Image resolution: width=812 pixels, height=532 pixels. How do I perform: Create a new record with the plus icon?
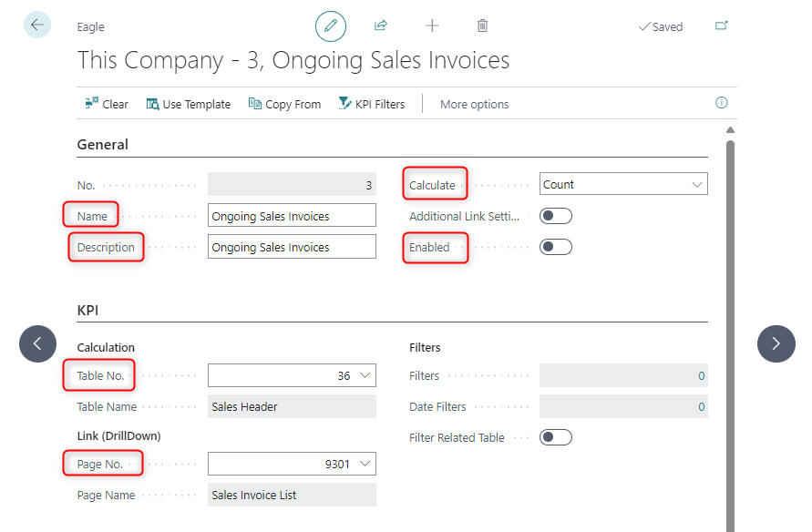[432, 26]
